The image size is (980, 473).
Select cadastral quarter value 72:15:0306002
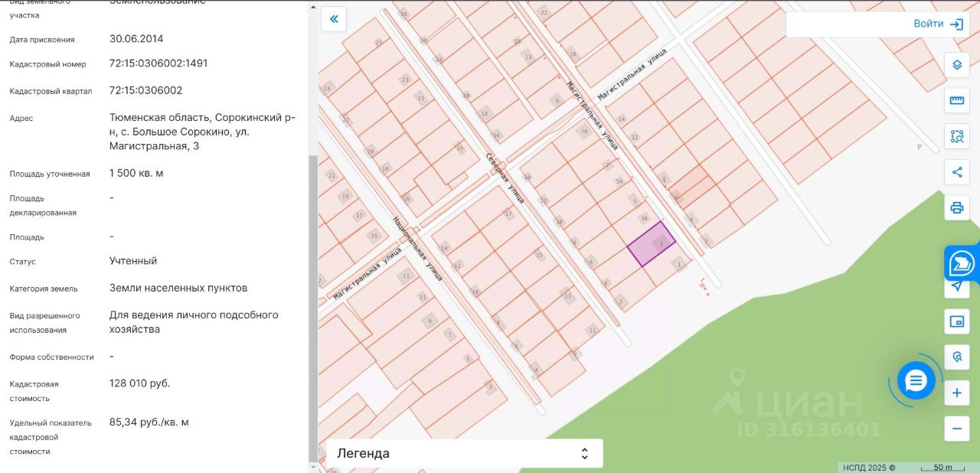[x=145, y=90]
